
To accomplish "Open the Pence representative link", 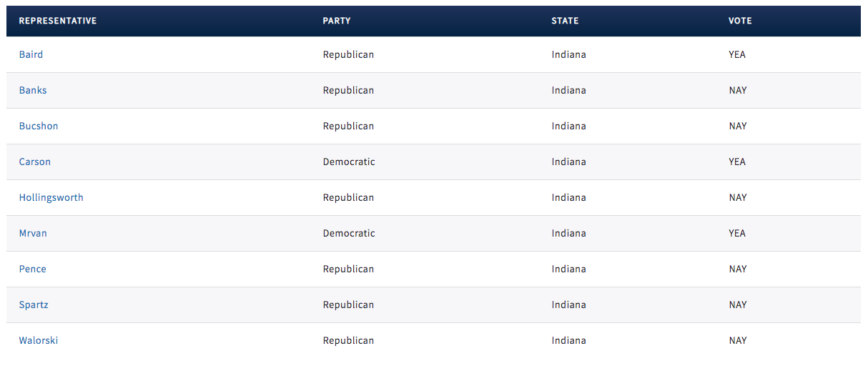I will point(32,269).
